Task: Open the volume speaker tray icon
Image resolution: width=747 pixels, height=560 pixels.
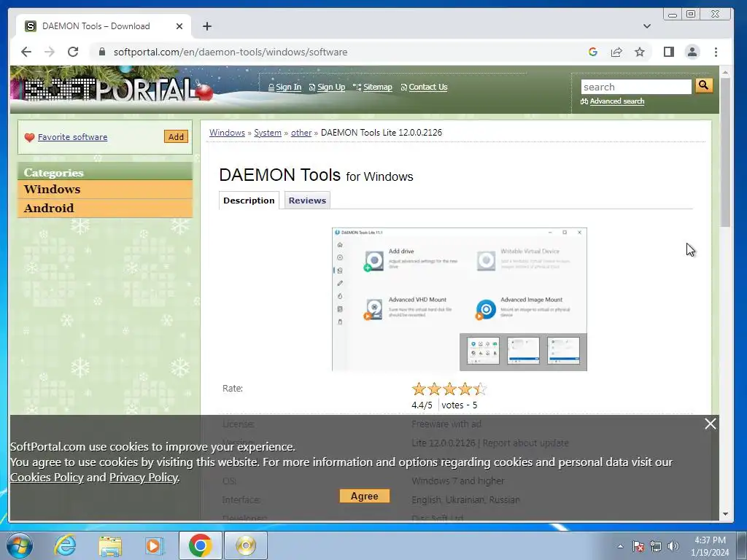Action: [673, 546]
